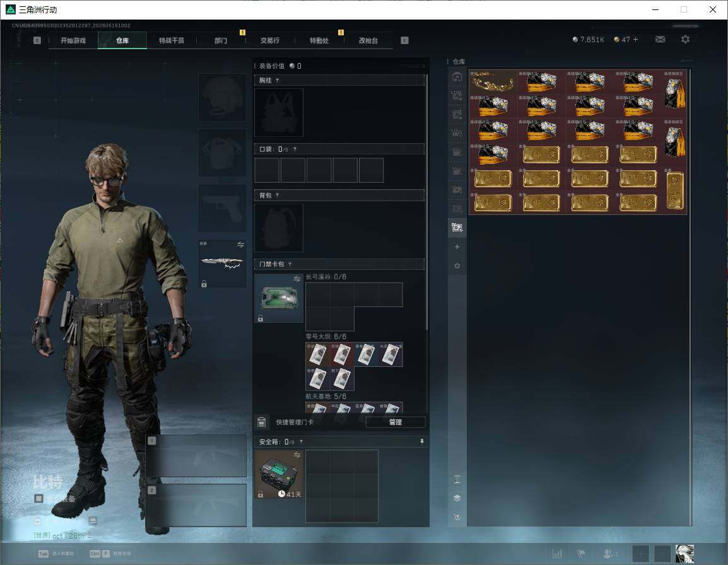Open the 开始游戏 tab
728x565 pixels.
pos(73,40)
